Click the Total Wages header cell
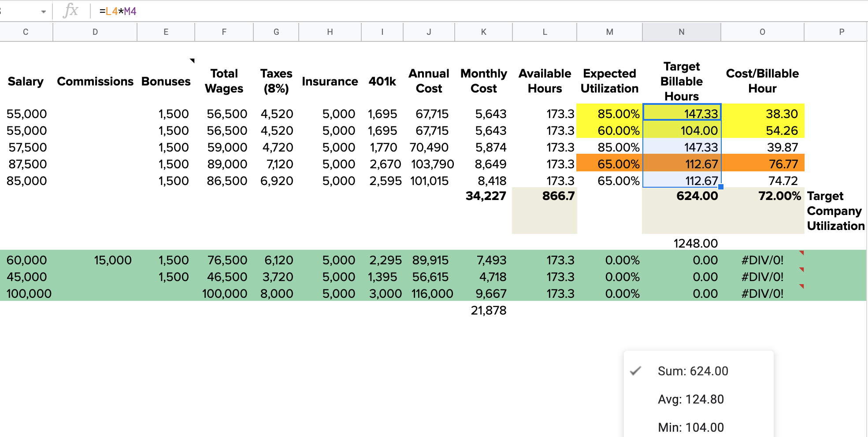This screenshot has height=437, width=868. (224, 81)
